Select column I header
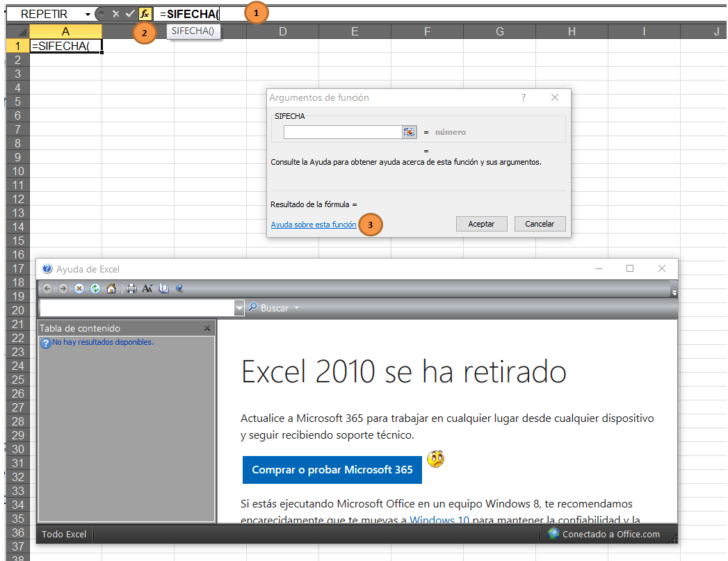Screen dimensions: 728x561 [x=644, y=31]
